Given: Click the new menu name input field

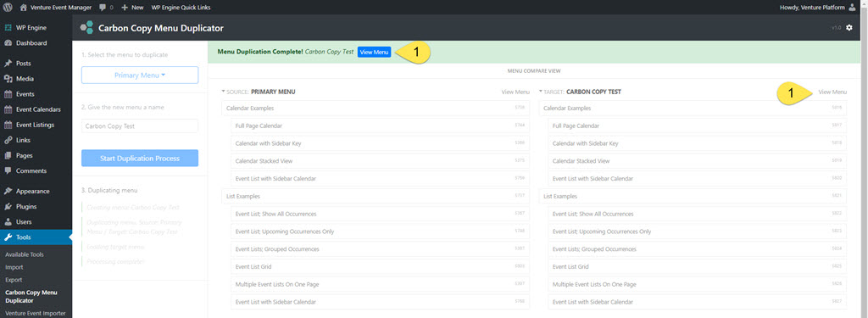Looking at the screenshot, I should [x=140, y=126].
